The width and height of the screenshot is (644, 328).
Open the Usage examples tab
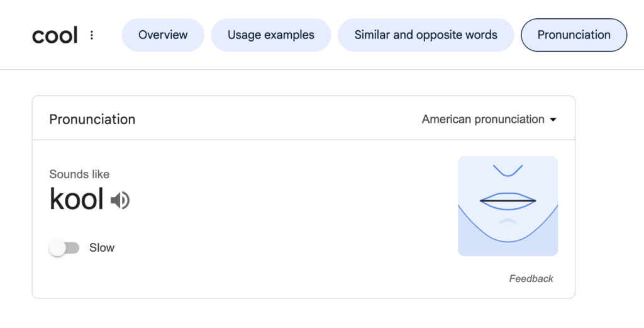[271, 35]
